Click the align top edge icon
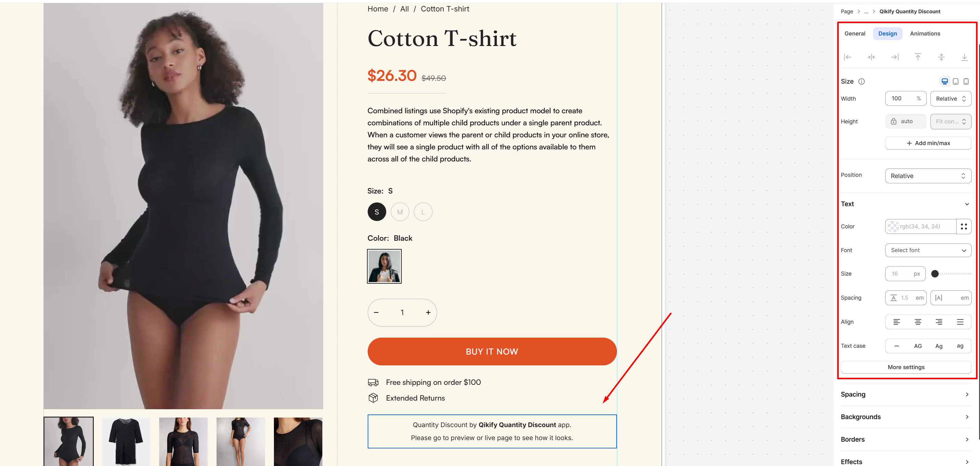The width and height of the screenshot is (980, 466). pos(918,57)
